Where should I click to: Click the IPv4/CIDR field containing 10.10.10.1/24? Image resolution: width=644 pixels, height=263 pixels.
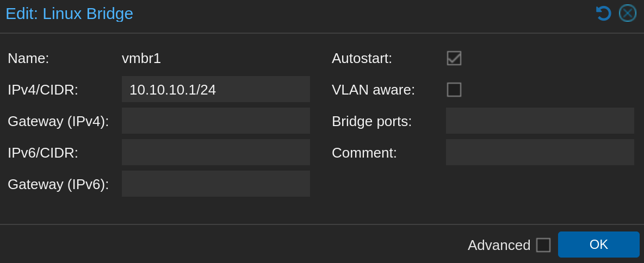(215, 89)
